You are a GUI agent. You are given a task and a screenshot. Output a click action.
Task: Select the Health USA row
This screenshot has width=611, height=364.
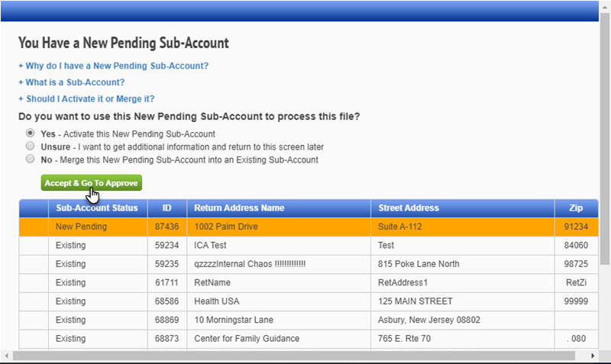tap(305, 301)
